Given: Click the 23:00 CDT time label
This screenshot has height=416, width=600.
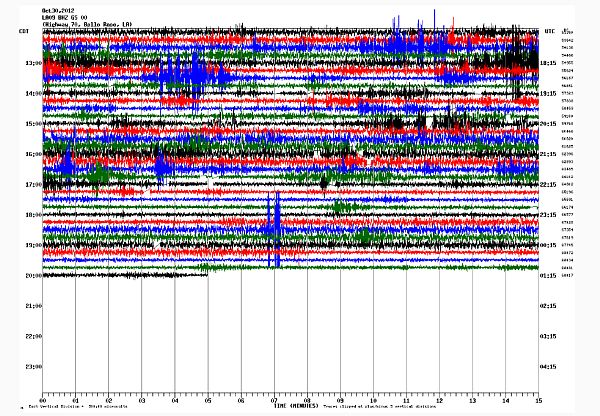Looking at the screenshot, I should pos(33,367).
